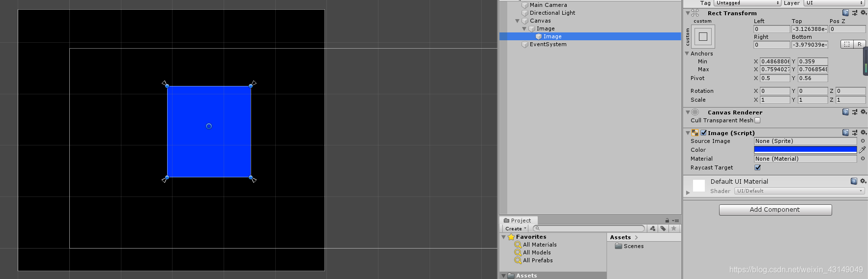Select Main Camera in Hierarchy
This screenshot has height=279, width=868.
pyautogui.click(x=548, y=5)
